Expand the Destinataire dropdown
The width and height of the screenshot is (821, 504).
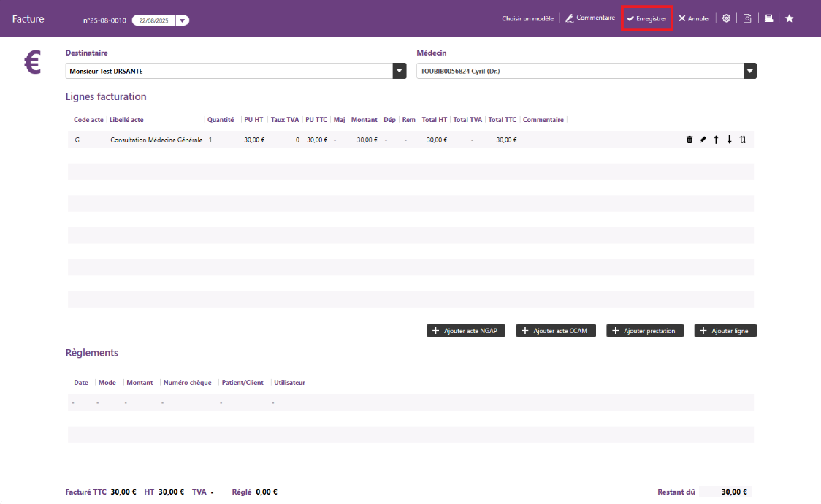pyautogui.click(x=399, y=71)
